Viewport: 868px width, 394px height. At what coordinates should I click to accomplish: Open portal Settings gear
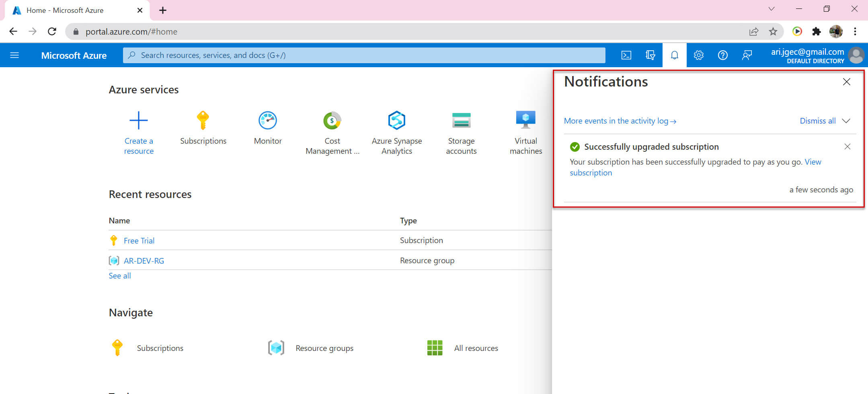(698, 55)
